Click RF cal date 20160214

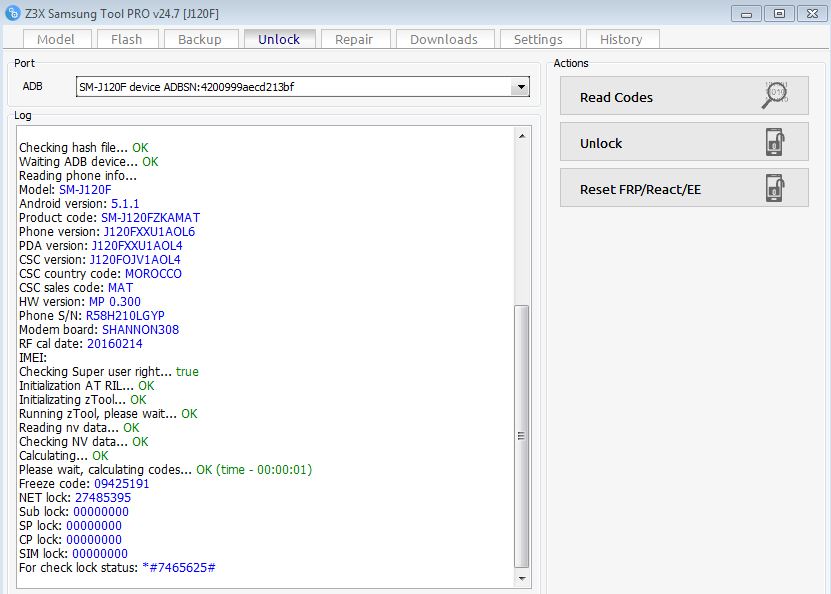(115, 343)
